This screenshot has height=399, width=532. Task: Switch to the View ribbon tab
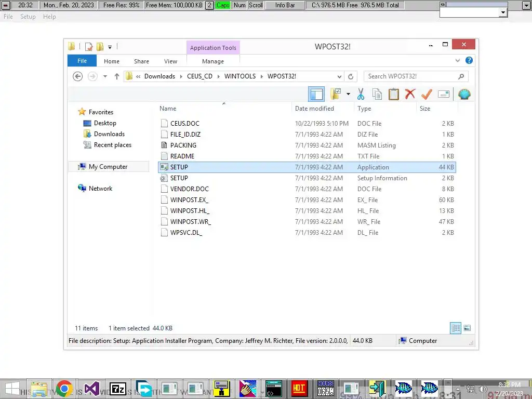170,61
